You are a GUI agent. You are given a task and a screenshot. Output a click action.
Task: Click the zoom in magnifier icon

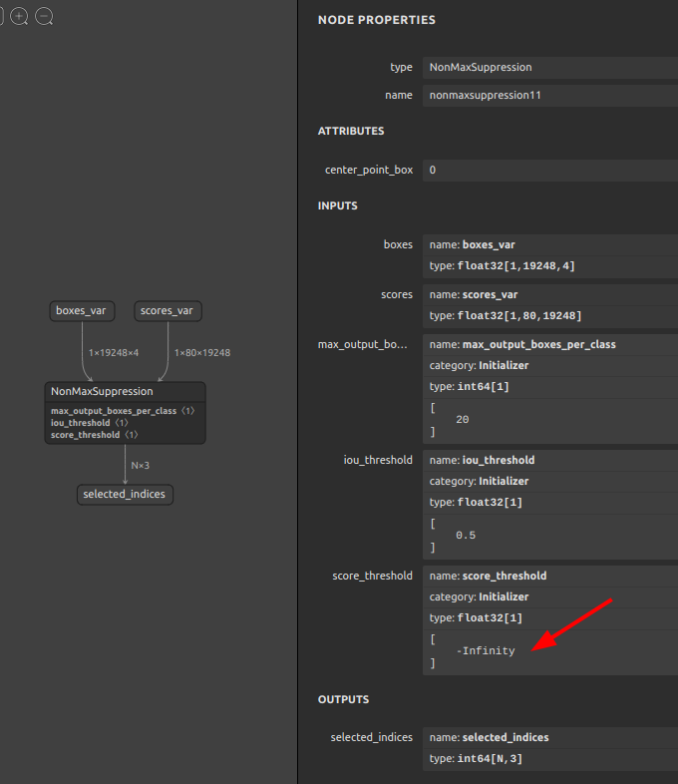coord(19,17)
